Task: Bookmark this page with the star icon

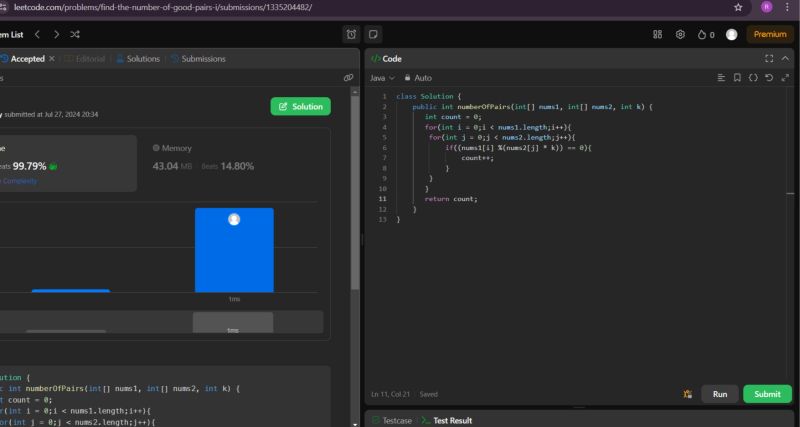Action: point(738,7)
